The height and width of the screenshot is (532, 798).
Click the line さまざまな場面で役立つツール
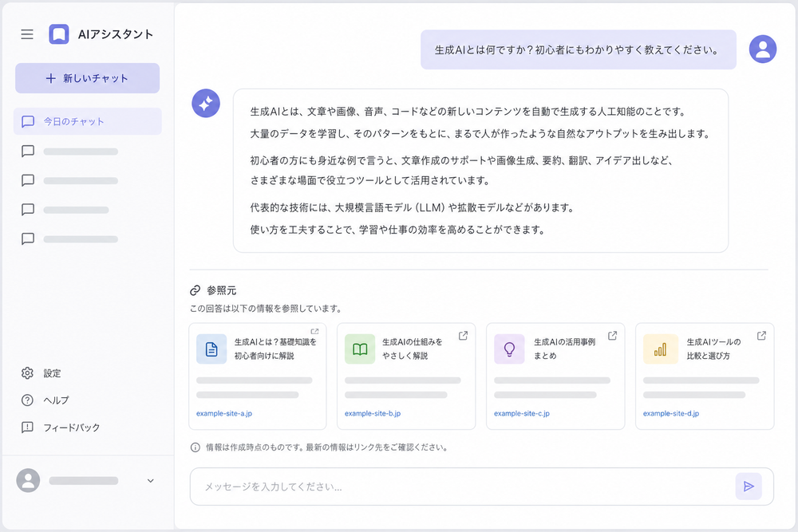(370, 180)
